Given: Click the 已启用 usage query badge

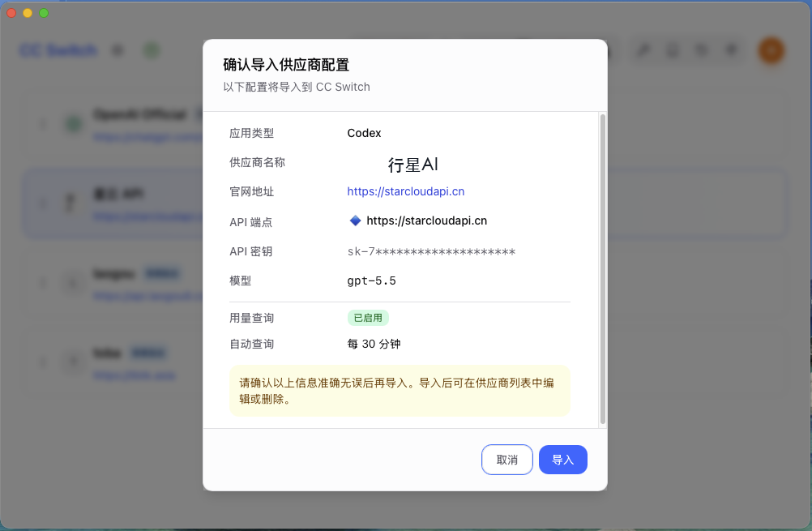Looking at the screenshot, I should pyautogui.click(x=368, y=318).
